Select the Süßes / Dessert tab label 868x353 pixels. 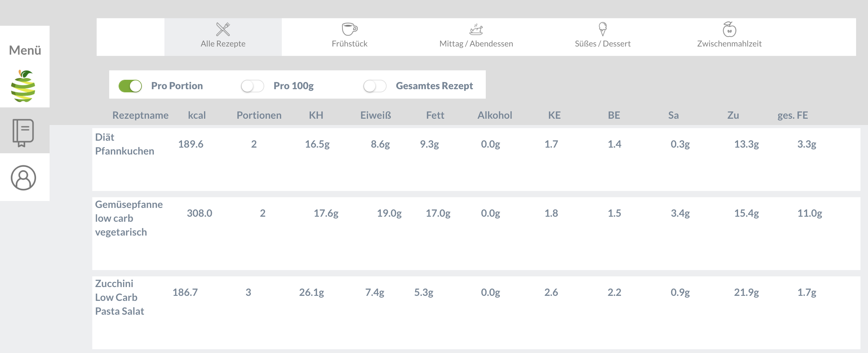(603, 44)
